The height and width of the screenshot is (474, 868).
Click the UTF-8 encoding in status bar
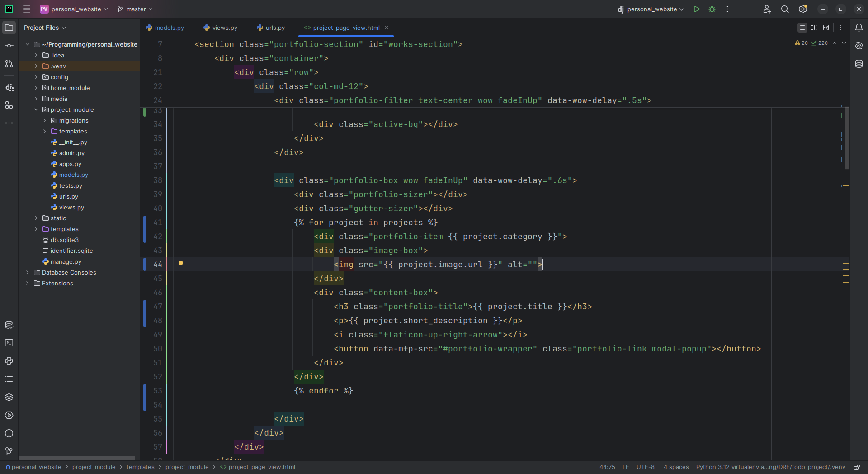tap(645, 467)
